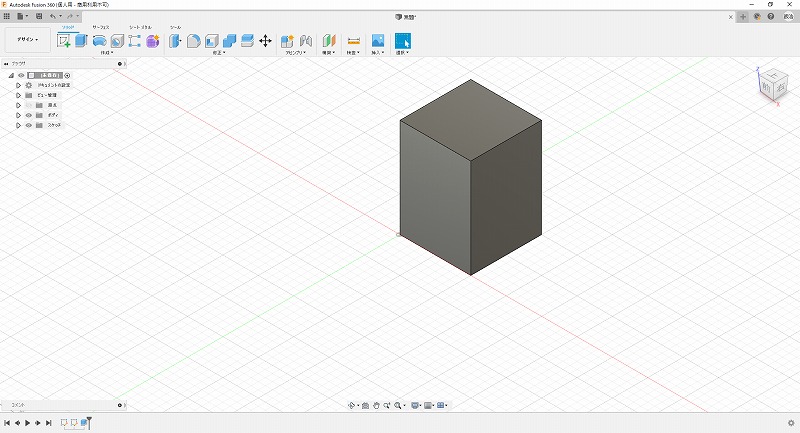Screen dimensions: 800x433
Task: Expand the ボディ folder in the browser
Action: (x=18, y=115)
